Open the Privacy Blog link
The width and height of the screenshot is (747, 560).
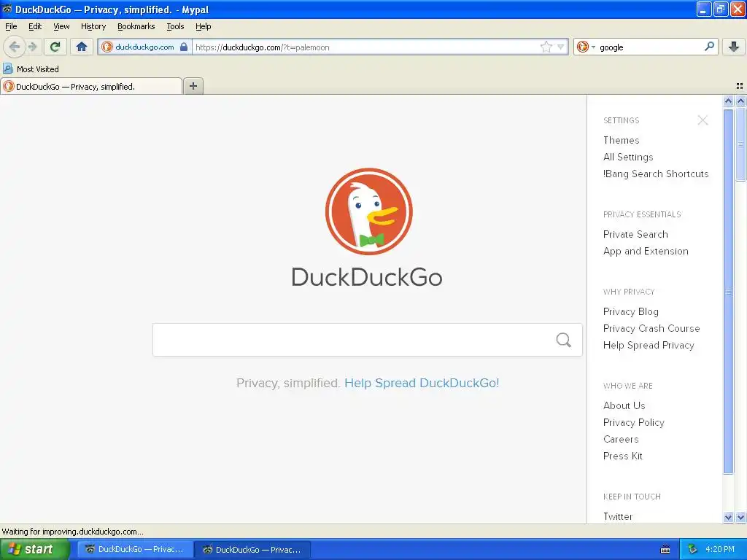pos(631,311)
